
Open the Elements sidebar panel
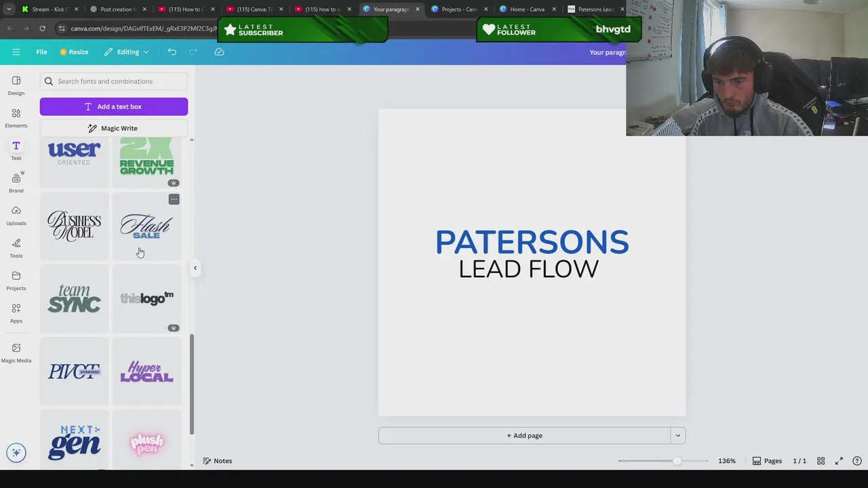(16, 118)
